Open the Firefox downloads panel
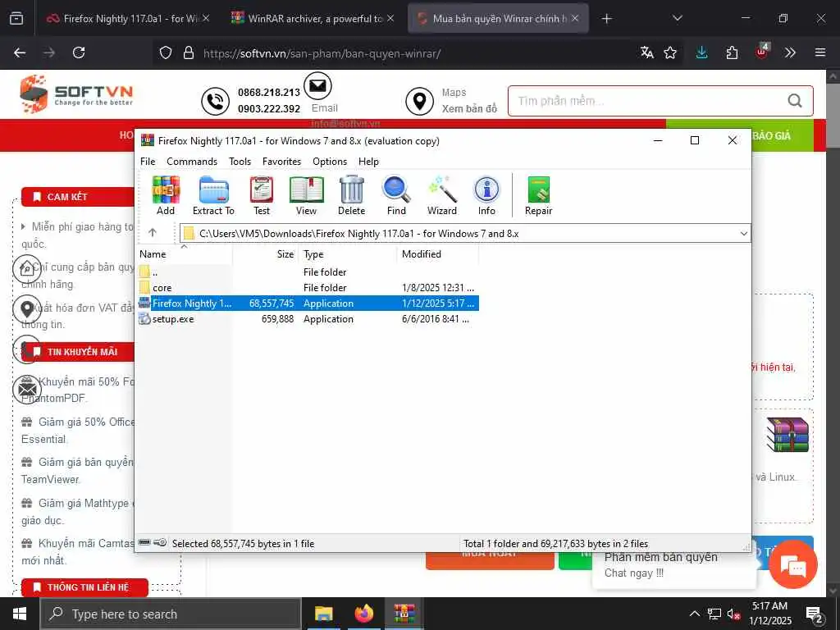The height and width of the screenshot is (630, 840). [702, 52]
